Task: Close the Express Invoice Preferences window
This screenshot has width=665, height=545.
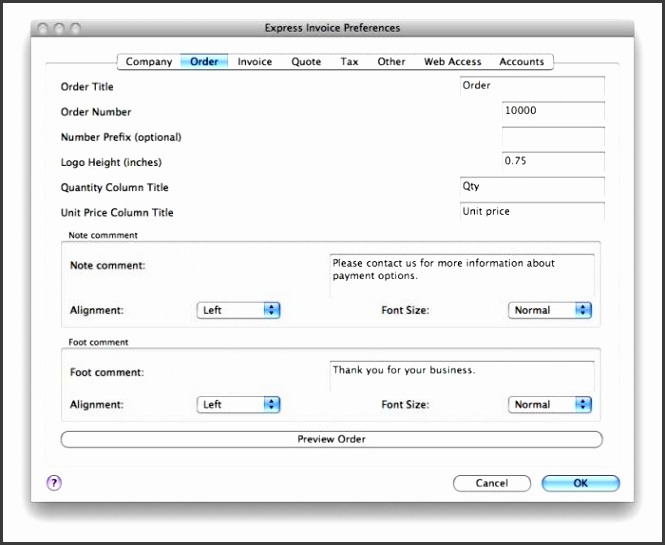Action: pyautogui.click(x=42, y=28)
